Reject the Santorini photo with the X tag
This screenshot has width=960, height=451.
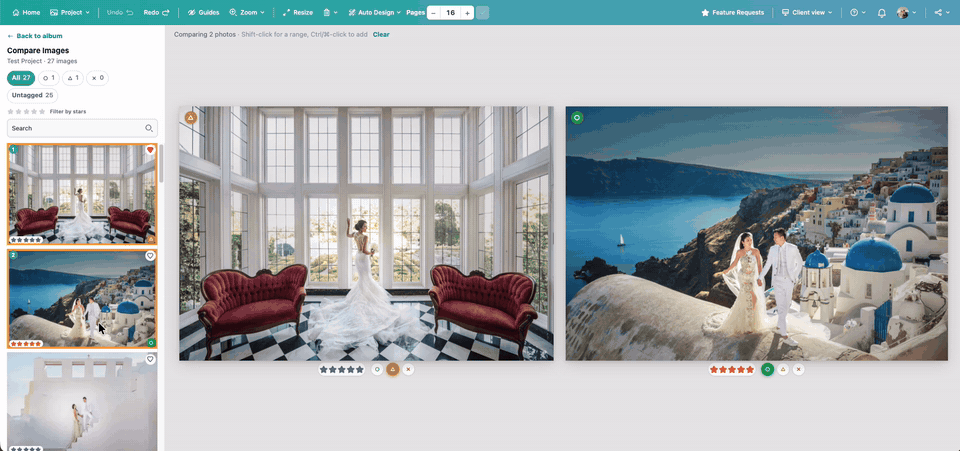click(x=798, y=370)
